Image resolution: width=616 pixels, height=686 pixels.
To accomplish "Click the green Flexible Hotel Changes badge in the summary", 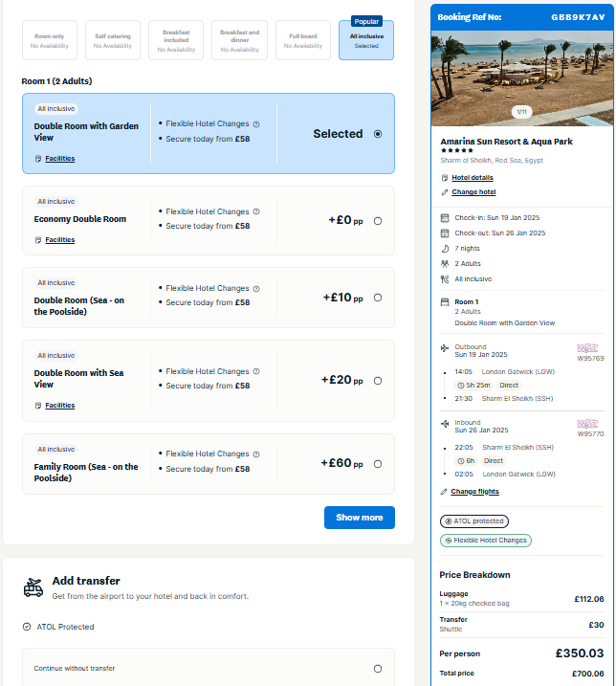I will click(x=486, y=541).
